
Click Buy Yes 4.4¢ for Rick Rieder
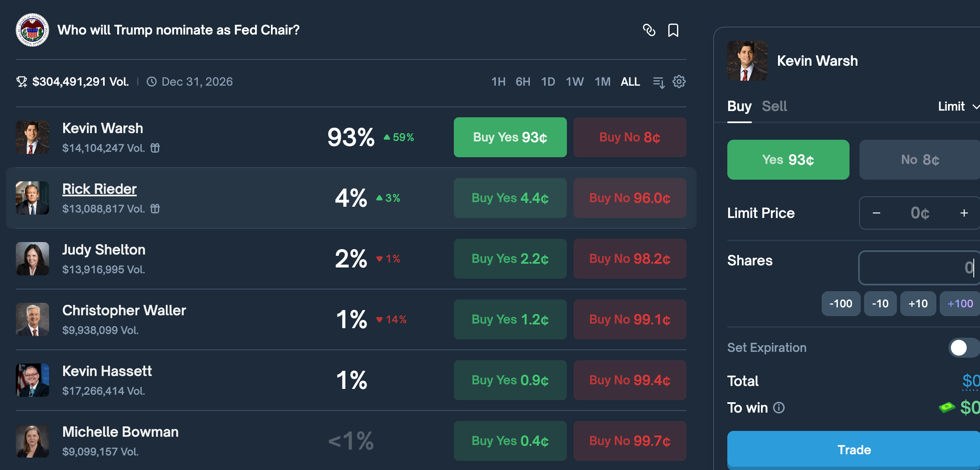510,198
